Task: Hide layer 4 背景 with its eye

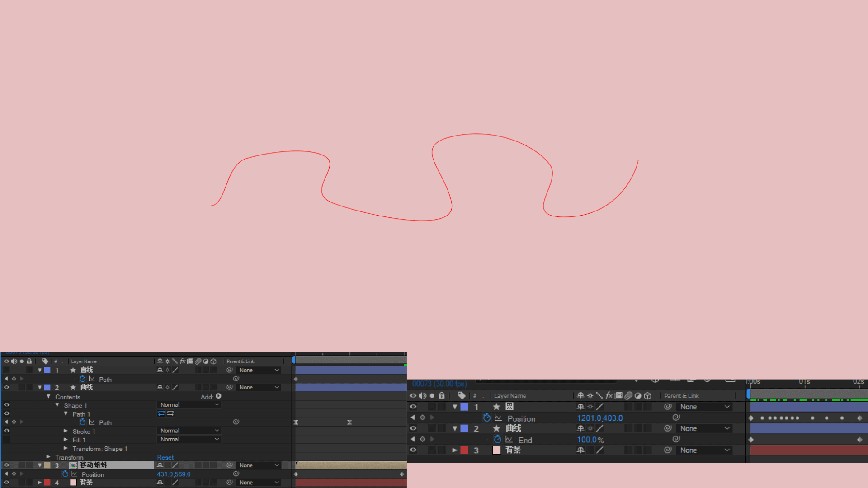Action: point(7,482)
